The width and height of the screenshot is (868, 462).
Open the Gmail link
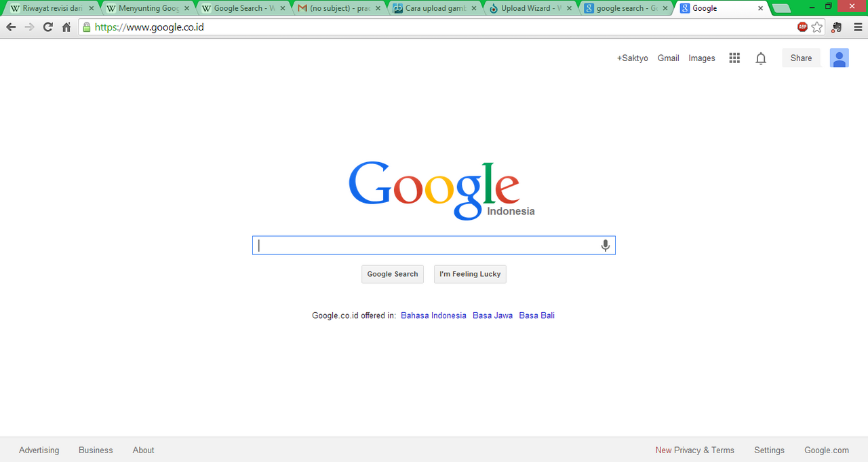(668, 58)
